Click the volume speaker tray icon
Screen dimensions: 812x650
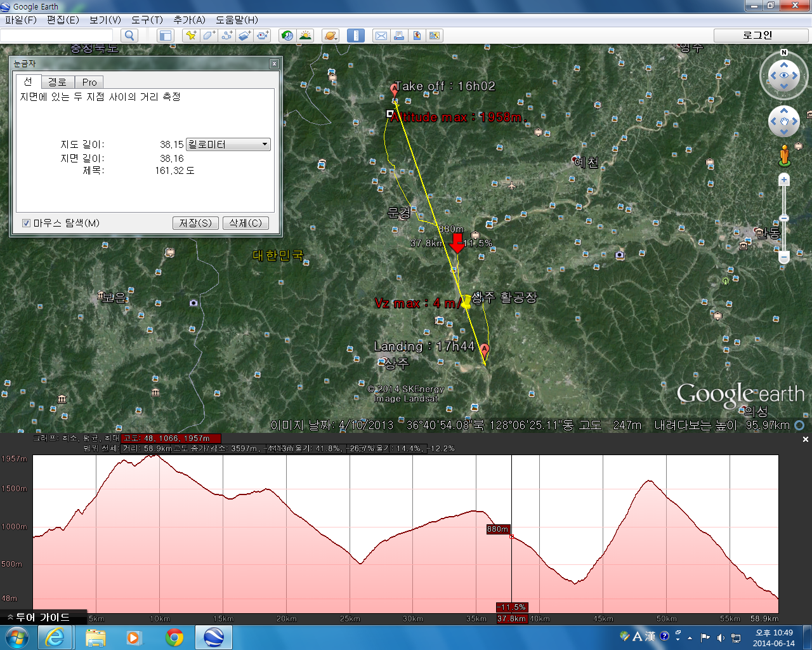pos(721,637)
